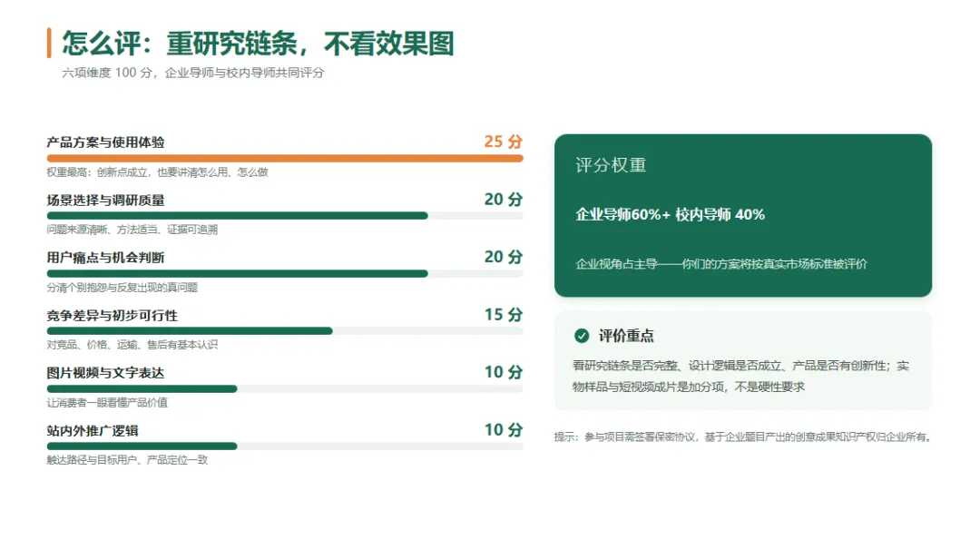Click the subtitle 六项维度 100 分
The image size is (980, 549).
(x=107, y=73)
